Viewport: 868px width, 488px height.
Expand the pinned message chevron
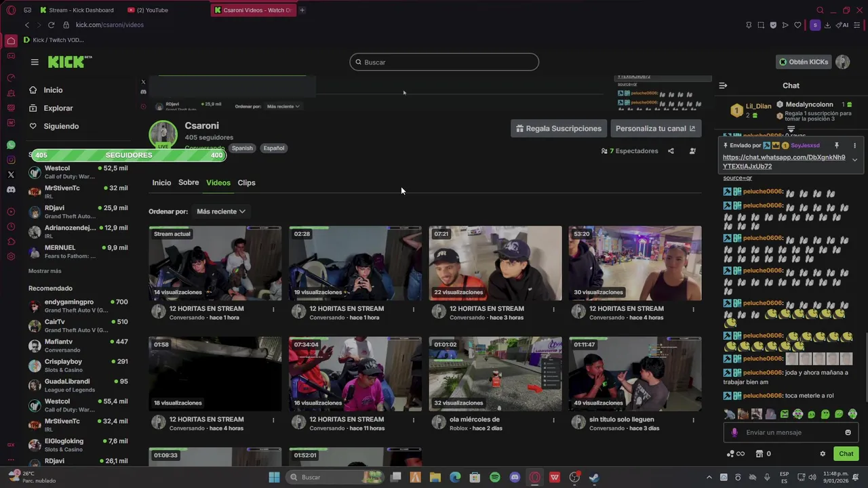[854, 160]
